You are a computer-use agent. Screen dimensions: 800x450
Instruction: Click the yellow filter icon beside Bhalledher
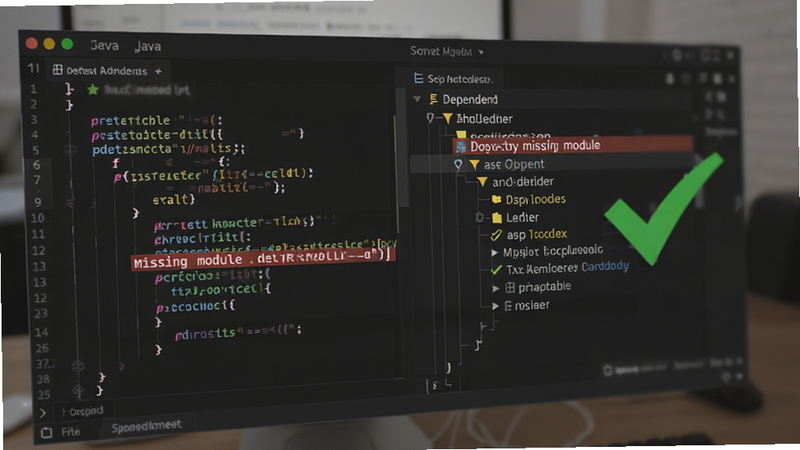447,118
